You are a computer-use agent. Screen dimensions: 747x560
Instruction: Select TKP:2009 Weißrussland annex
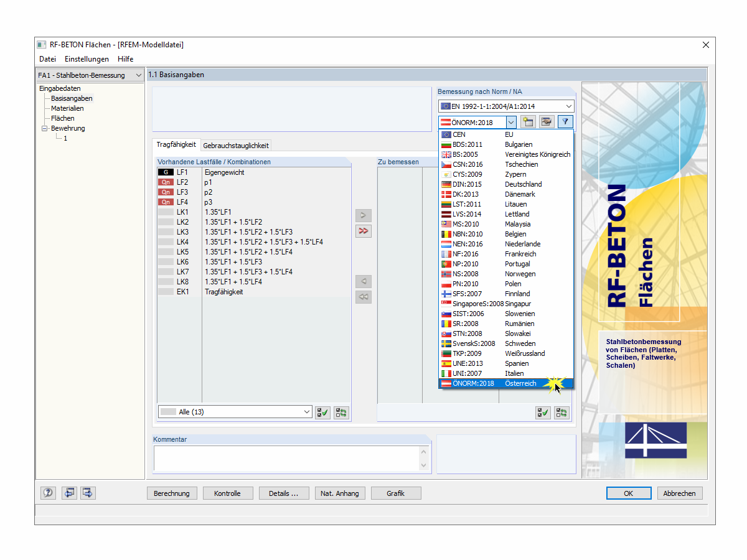pos(506,353)
